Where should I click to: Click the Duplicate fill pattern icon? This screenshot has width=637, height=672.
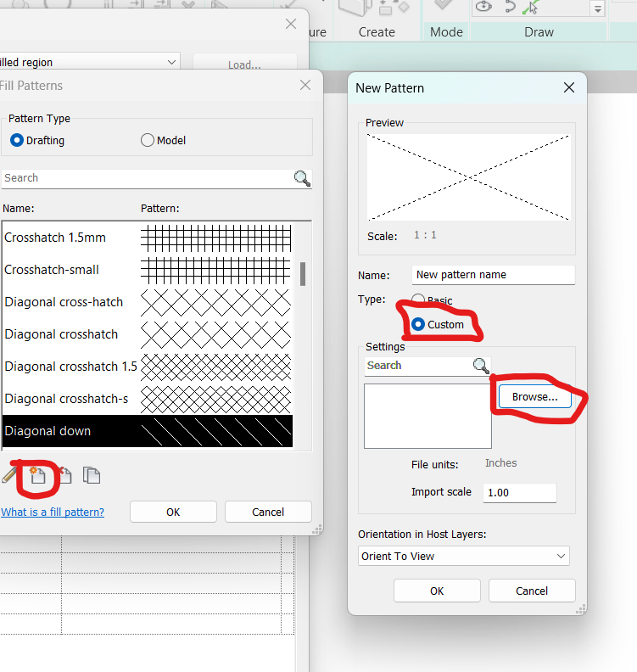[x=92, y=475]
